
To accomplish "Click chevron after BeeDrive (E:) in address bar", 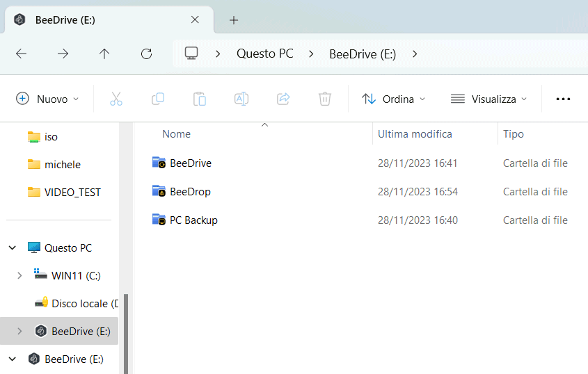I will pos(414,54).
